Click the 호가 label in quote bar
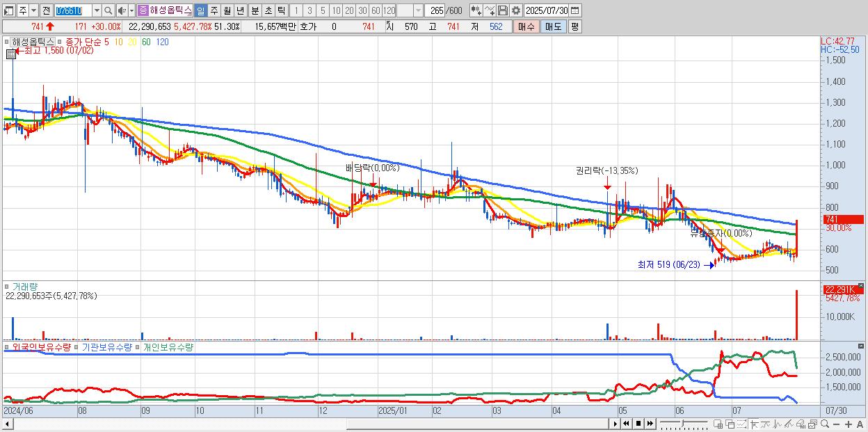 pyautogui.click(x=307, y=26)
